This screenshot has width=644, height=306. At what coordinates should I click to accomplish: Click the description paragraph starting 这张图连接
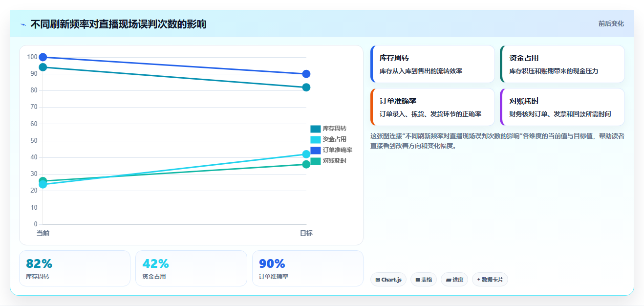pos(497,141)
